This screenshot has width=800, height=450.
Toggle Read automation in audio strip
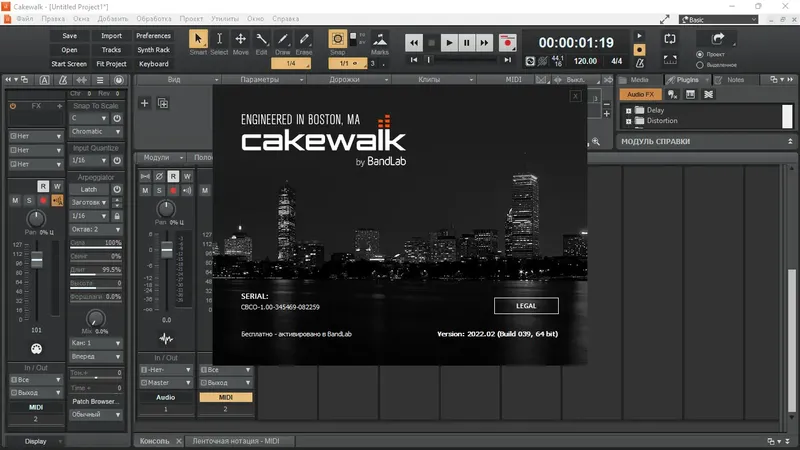click(173, 176)
